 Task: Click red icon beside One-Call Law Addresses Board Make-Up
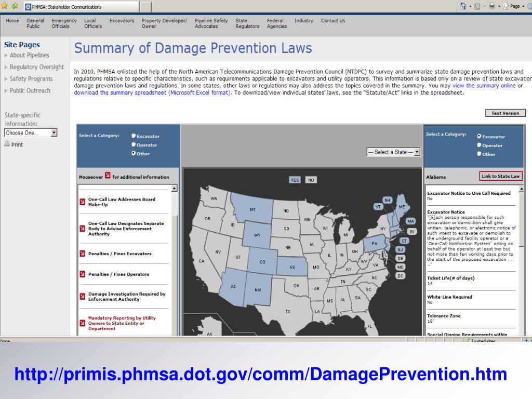click(x=83, y=202)
